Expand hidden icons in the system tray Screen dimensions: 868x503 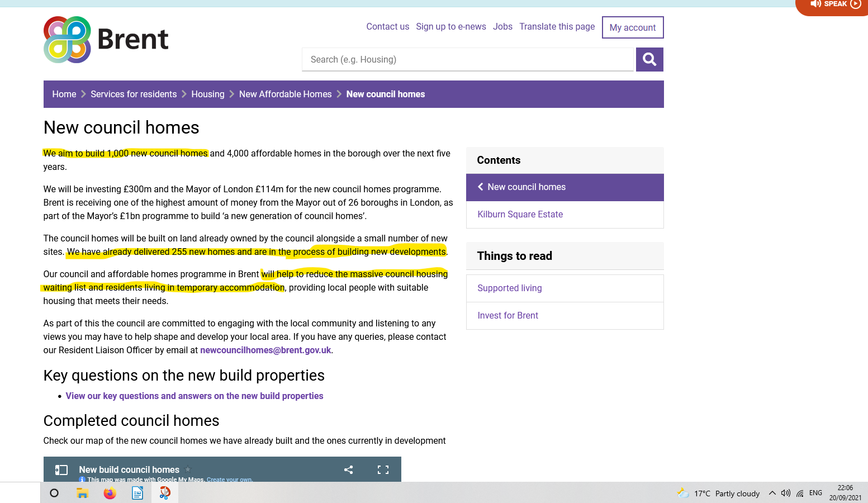pos(772,493)
